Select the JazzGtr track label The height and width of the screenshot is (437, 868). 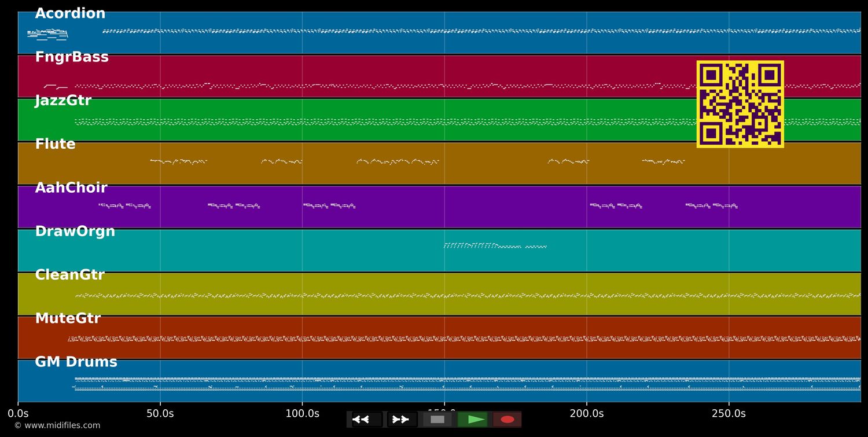click(63, 101)
